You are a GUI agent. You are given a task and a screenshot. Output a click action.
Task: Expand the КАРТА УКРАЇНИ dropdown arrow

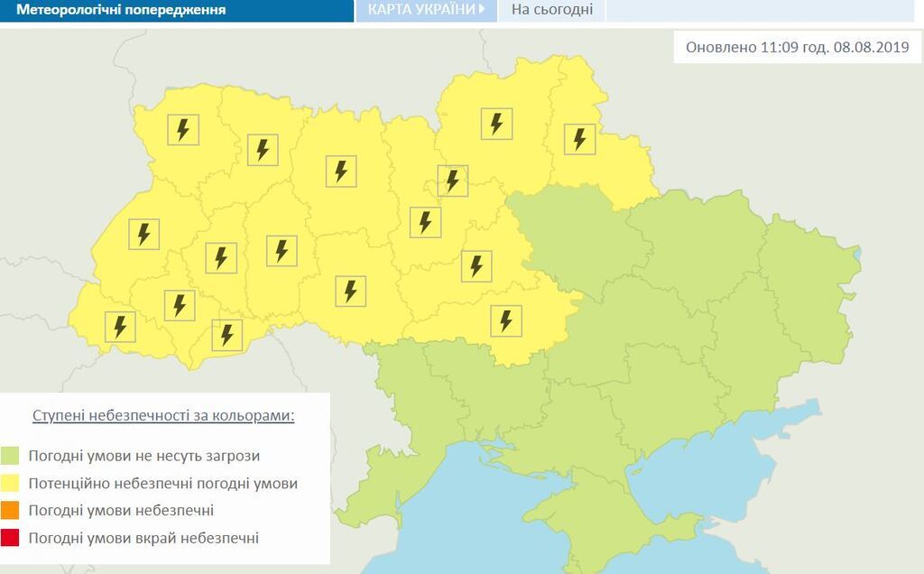484,10
